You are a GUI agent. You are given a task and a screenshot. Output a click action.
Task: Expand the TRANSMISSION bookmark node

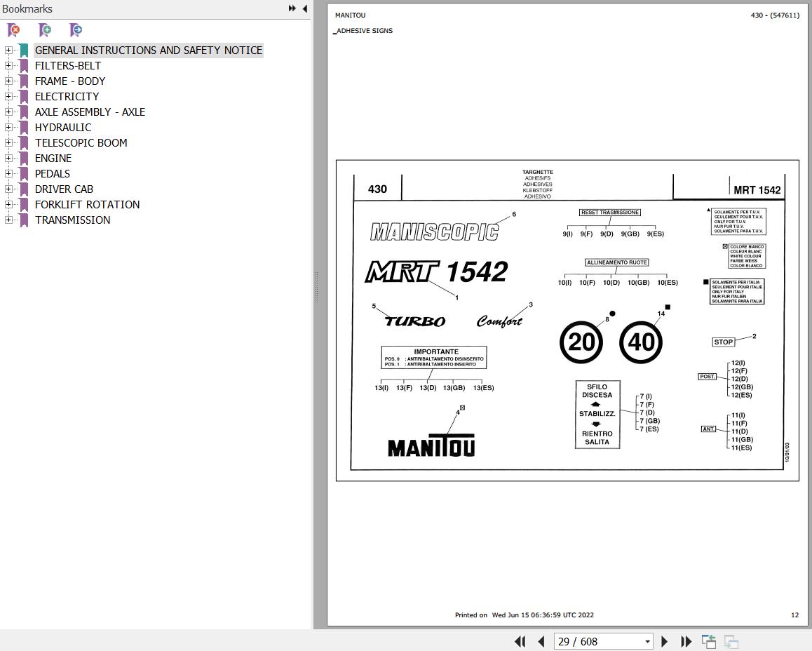(x=8, y=220)
